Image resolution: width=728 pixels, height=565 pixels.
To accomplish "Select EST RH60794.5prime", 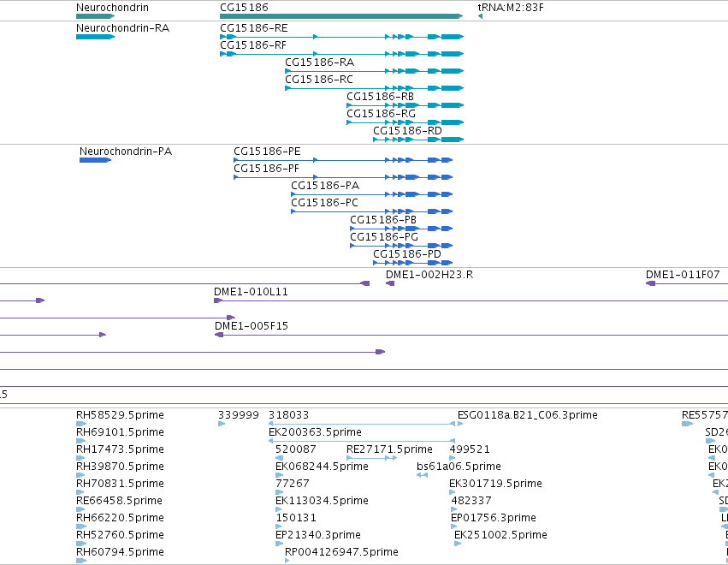I will click(x=120, y=552).
